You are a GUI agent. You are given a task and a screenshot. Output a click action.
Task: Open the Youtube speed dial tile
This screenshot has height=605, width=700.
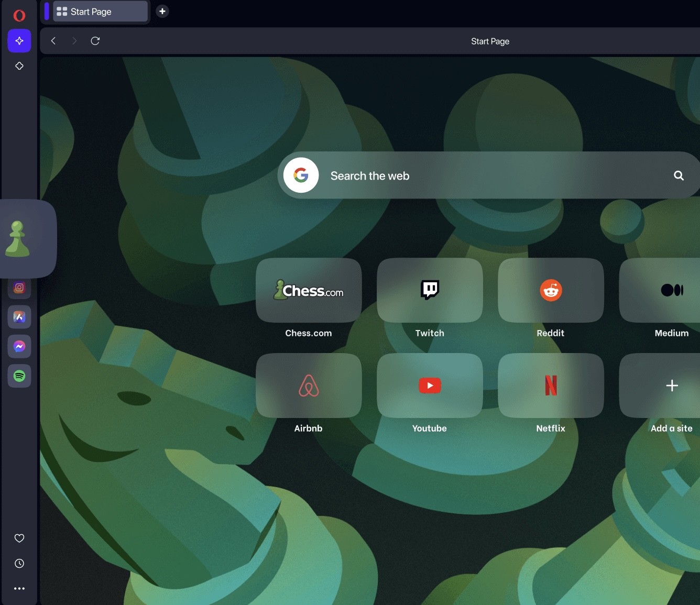point(430,386)
